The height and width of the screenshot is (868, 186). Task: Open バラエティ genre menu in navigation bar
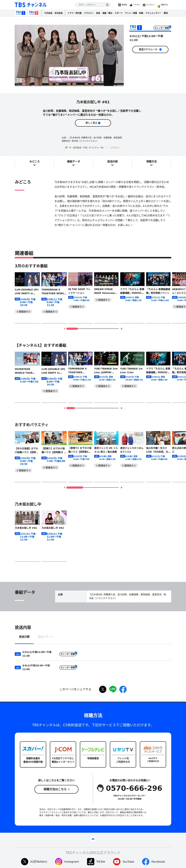(89, 13)
